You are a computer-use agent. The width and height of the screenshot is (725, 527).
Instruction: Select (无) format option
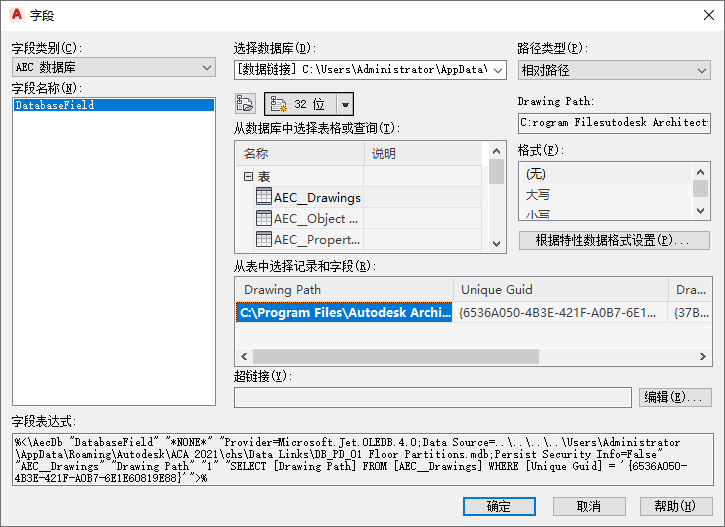click(605, 174)
